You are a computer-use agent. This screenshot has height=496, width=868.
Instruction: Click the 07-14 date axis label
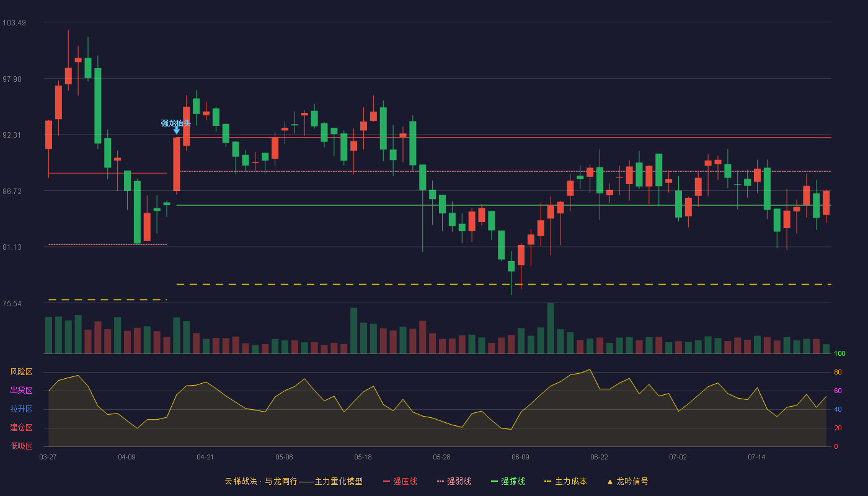(756, 457)
